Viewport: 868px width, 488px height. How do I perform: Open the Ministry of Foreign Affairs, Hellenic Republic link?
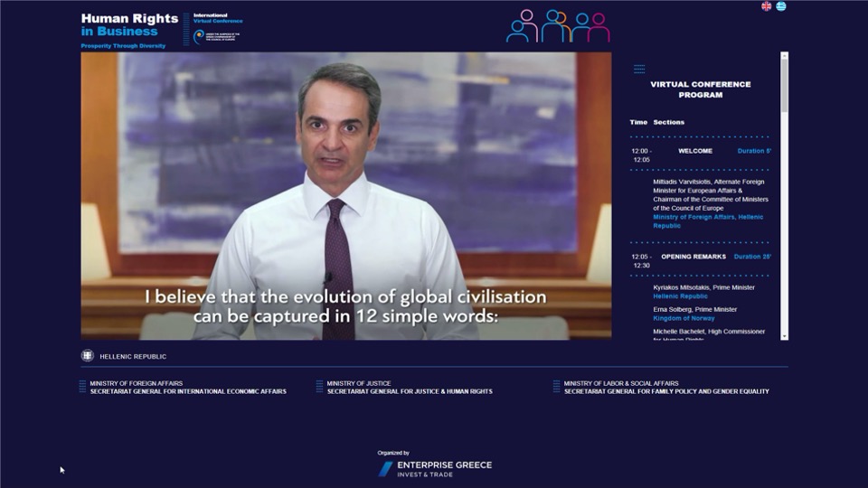[708, 221]
